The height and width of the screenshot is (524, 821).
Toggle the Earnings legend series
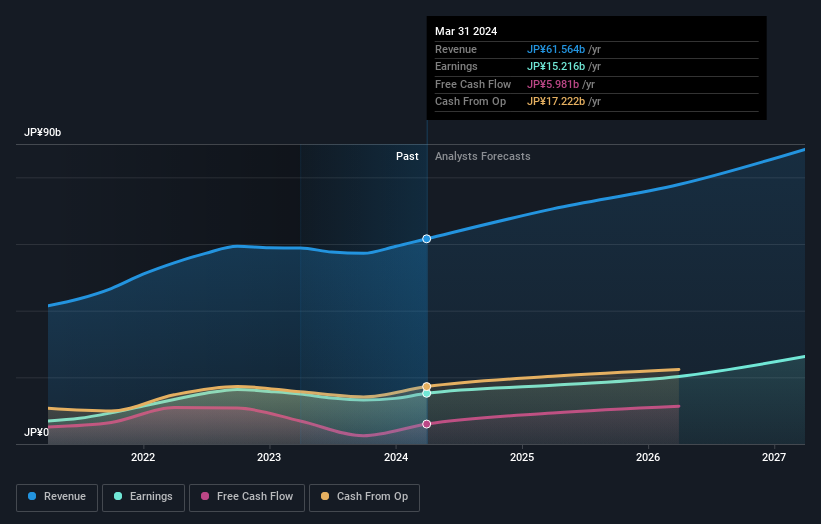click(x=143, y=497)
